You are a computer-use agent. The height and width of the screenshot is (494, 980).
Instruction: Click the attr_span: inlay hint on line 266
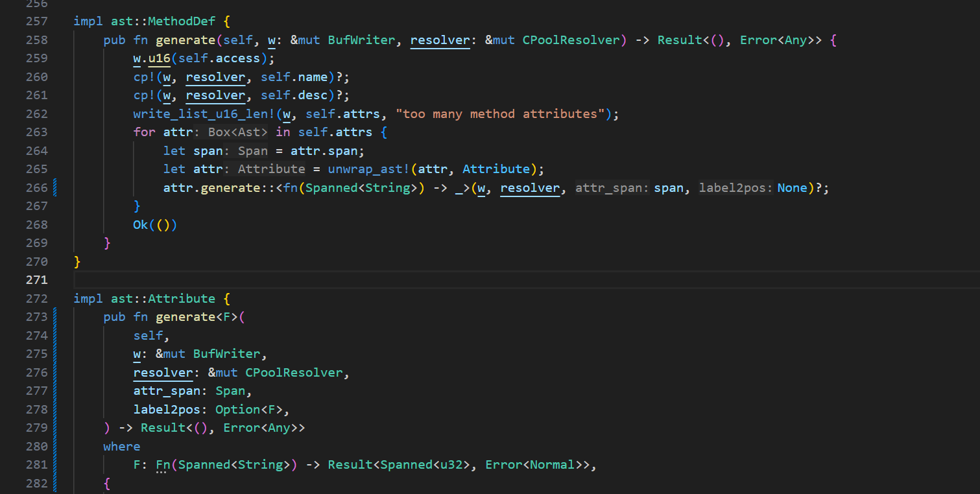pos(612,188)
